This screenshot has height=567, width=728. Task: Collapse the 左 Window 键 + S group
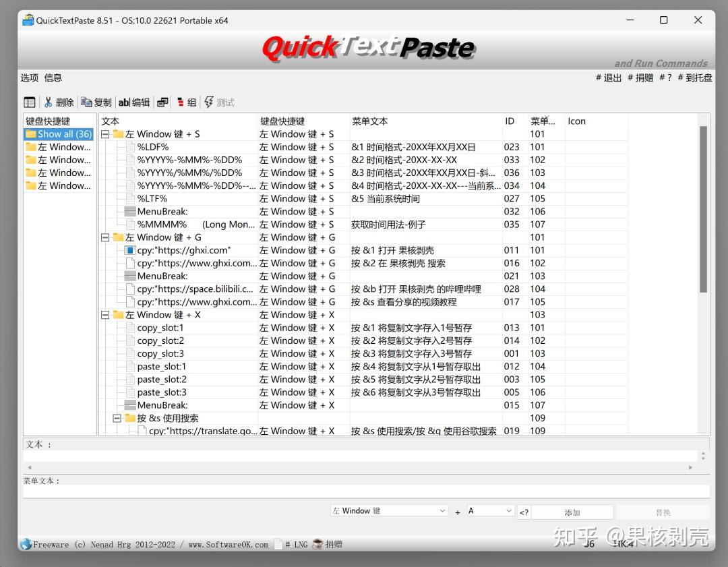[x=105, y=133]
